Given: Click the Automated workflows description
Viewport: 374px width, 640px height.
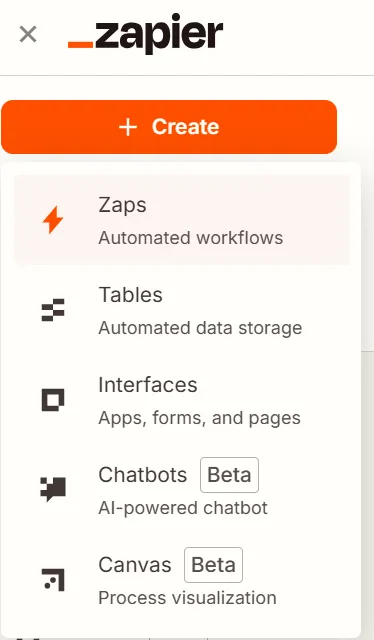Looking at the screenshot, I should (191, 238).
